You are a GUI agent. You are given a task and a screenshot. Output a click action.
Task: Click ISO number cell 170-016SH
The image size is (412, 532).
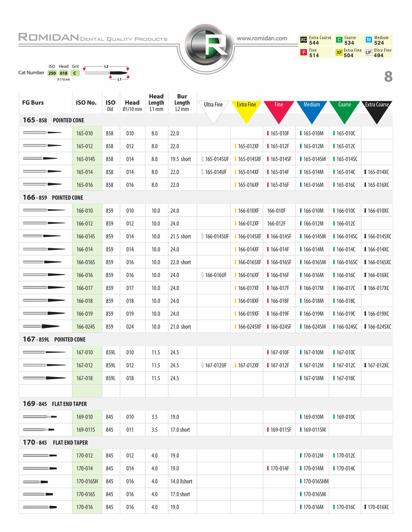(87, 481)
